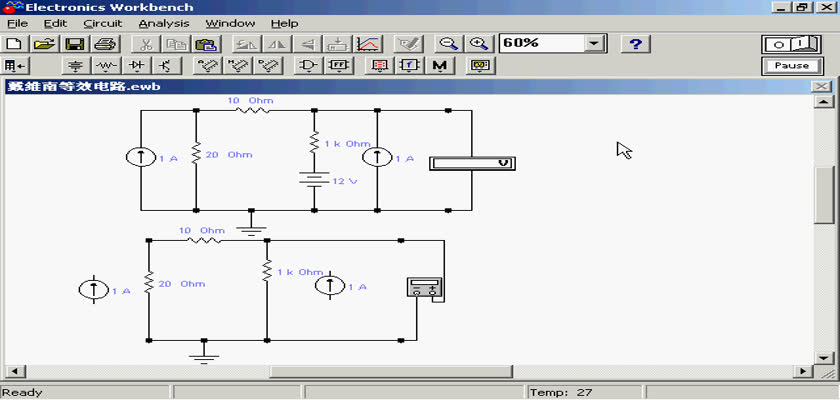Open the Basic resistor parts bin
Viewport: 840px width, 400px height.
point(107,66)
